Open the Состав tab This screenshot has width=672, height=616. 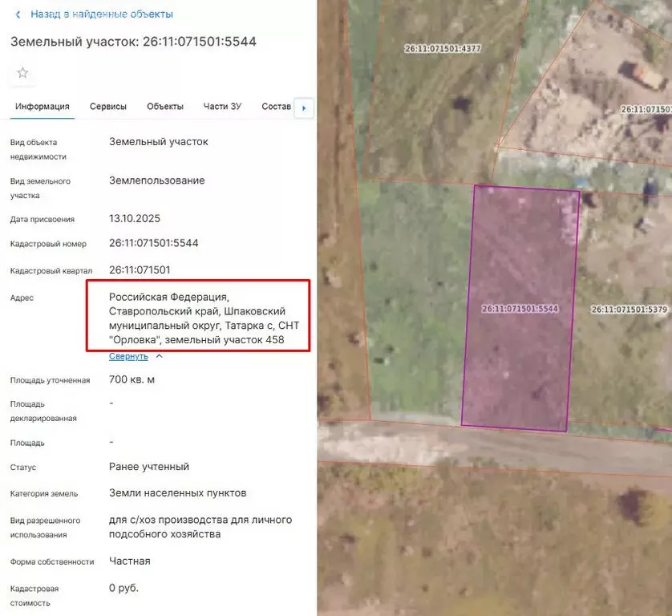[276, 107]
